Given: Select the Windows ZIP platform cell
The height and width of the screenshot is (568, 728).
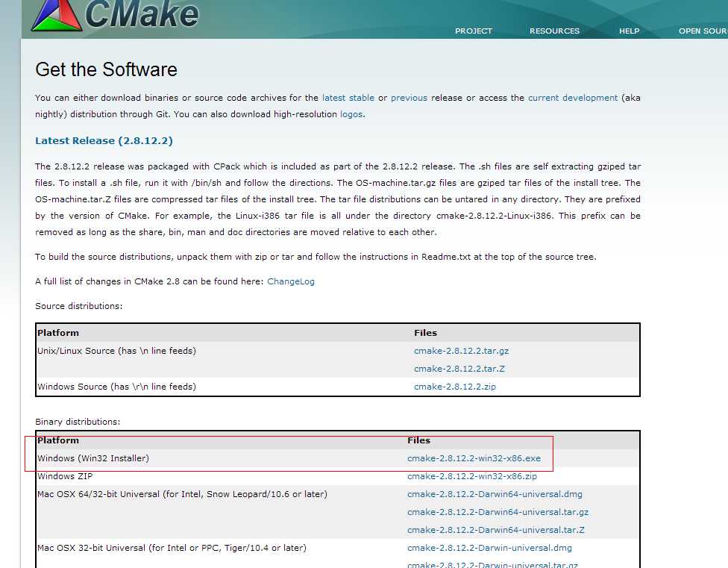Looking at the screenshot, I should [x=65, y=476].
